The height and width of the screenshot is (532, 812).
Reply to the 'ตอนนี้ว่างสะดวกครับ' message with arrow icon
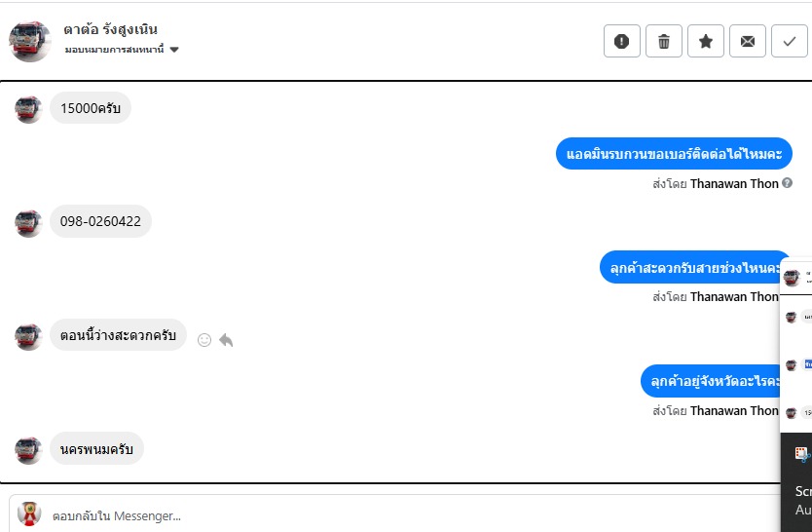(x=226, y=340)
